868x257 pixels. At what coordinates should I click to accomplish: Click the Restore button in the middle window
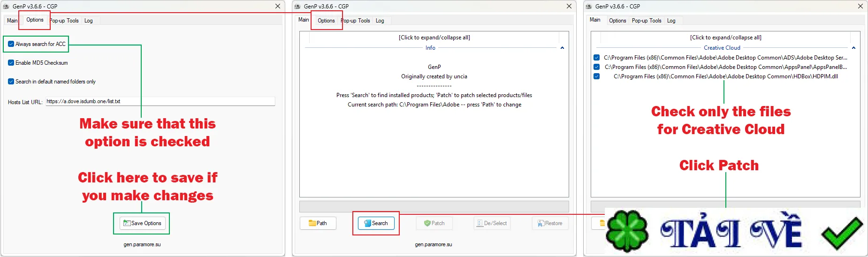[550, 223]
